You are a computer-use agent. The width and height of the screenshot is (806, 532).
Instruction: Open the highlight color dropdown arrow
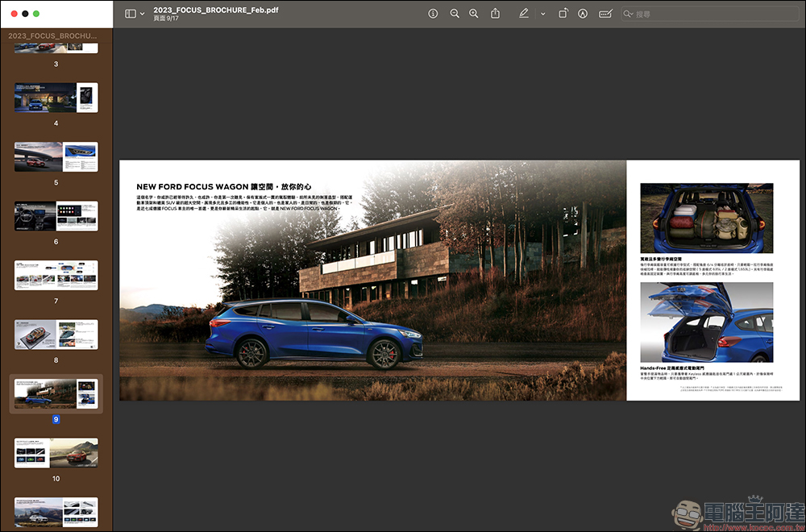(542, 14)
